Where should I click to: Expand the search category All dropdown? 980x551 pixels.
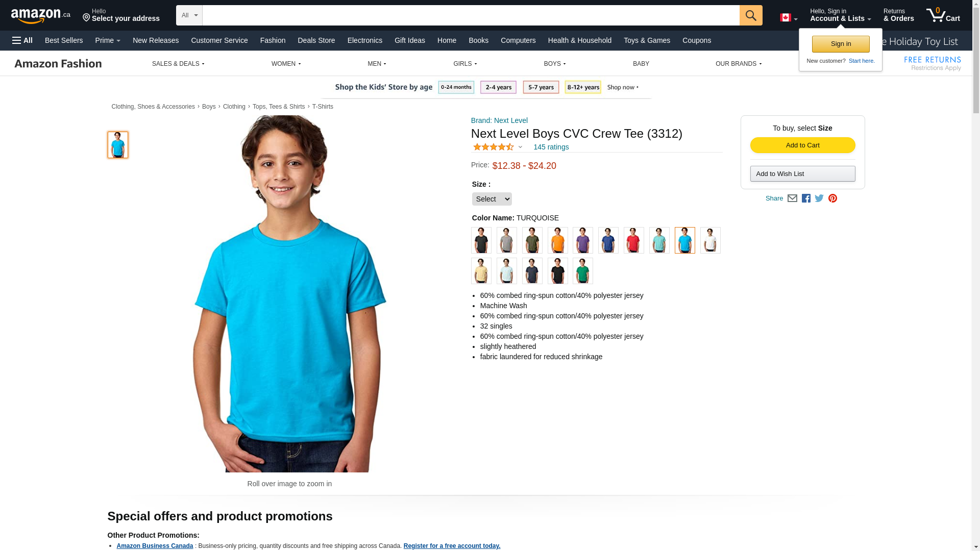(x=189, y=15)
